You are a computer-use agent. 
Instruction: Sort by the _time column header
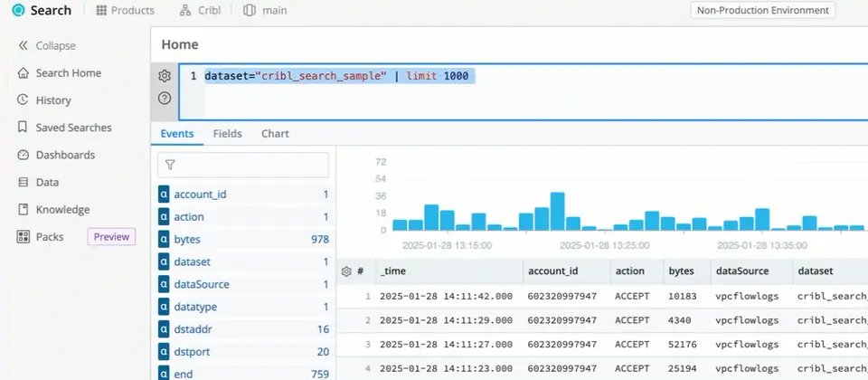449,271
